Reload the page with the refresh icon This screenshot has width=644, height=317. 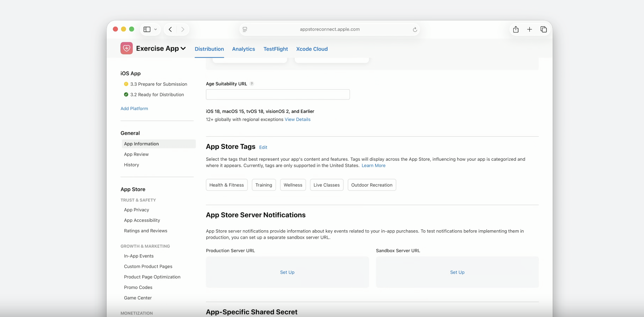(x=415, y=30)
